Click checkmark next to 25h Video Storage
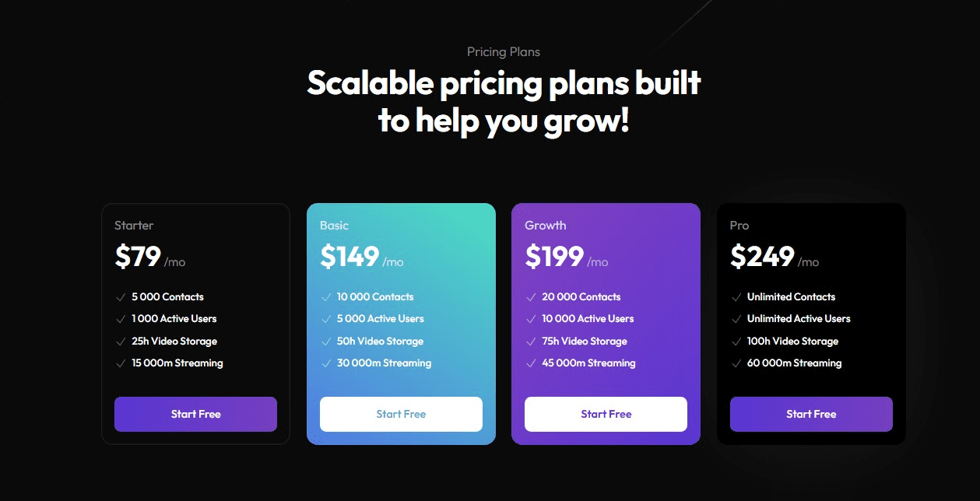 pos(121,342)
